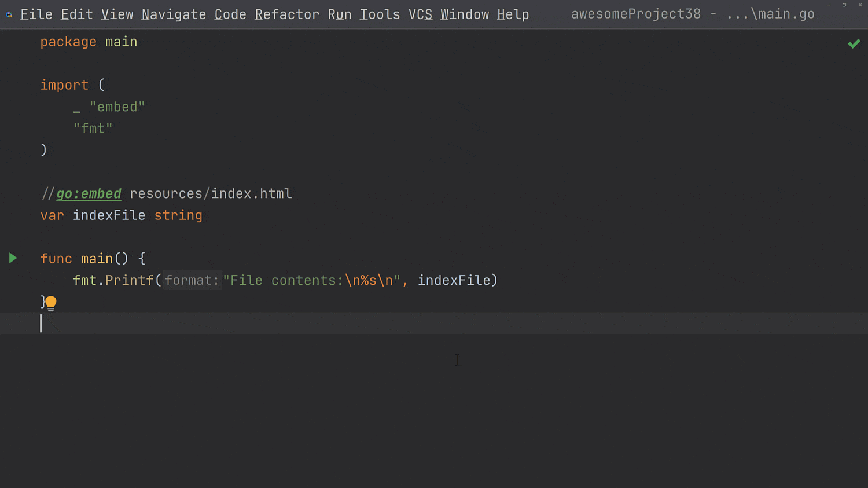
Task: Open the Code menu
Action: [230, 14]
